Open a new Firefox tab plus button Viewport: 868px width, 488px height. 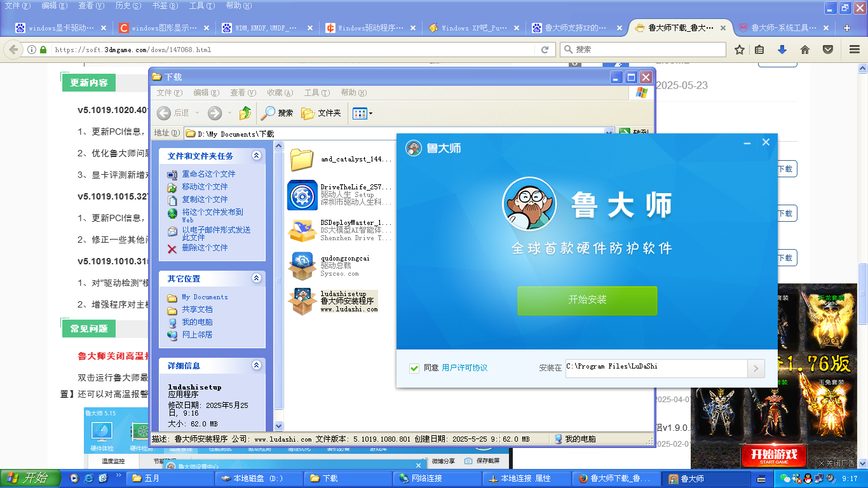tap(847, 28)
